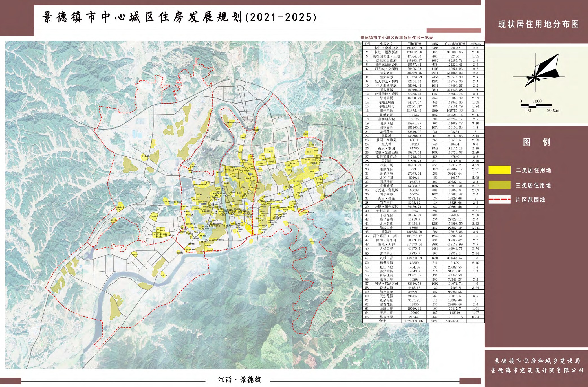Select the yellow 二类居住用地 legend swatch
Image resolution: width=588 pixels, height=387 pixels.
point(499,170)
